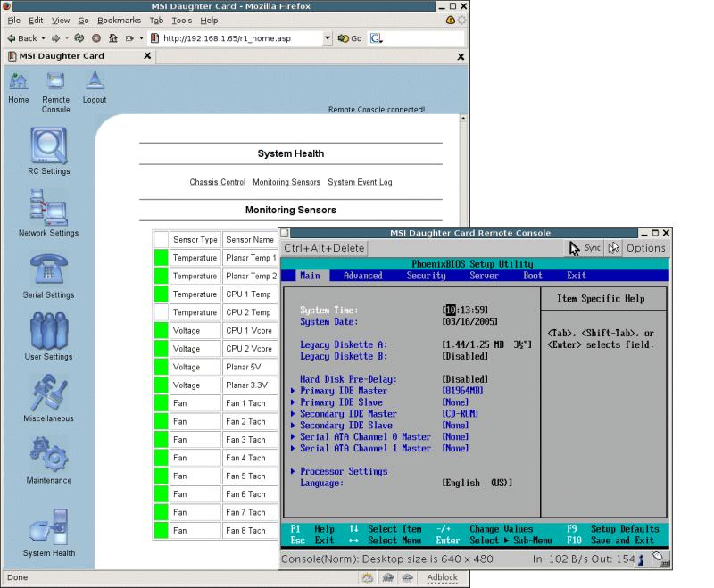Click the mouse pointer icon beside Options
714x588 pixels.
point(613,248)
